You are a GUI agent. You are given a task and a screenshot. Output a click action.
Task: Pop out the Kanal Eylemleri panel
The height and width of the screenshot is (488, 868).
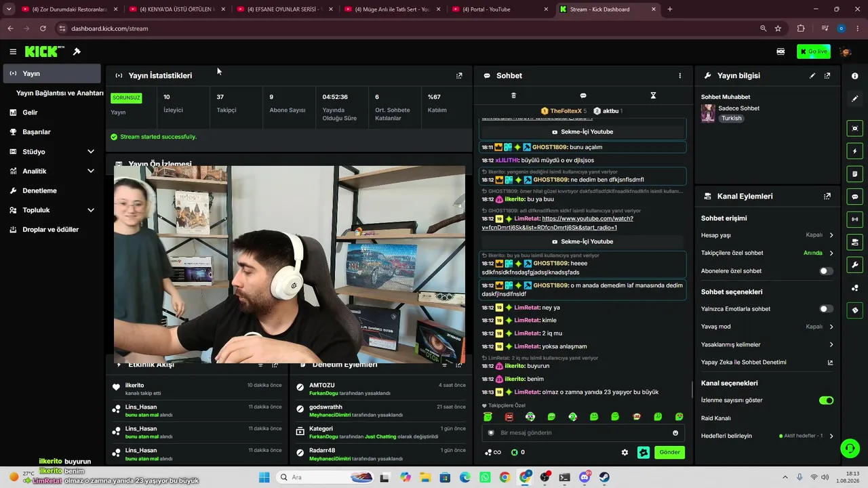[827, 197]
